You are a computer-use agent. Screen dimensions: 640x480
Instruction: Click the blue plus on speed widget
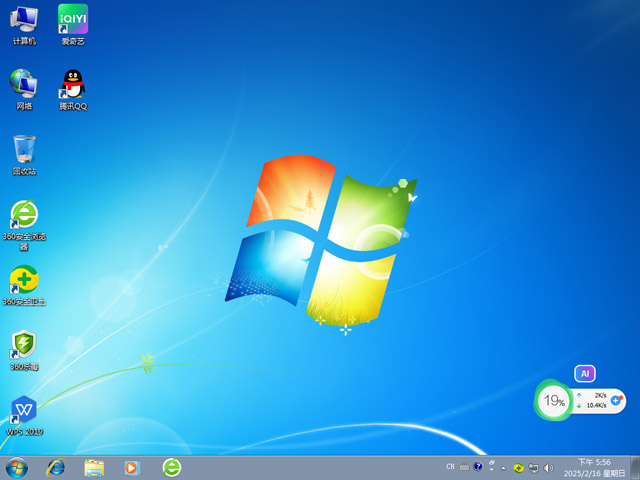pos(617,400)
